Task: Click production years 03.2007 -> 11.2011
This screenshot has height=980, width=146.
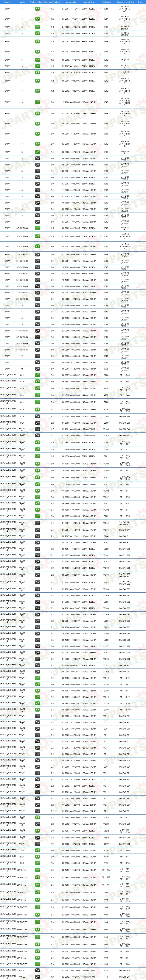Action: (x=71, y=9)
